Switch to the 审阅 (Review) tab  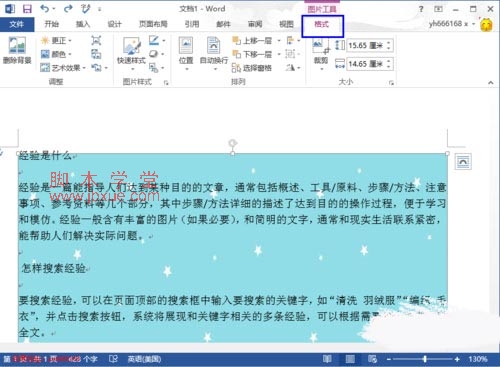point(255,24)
